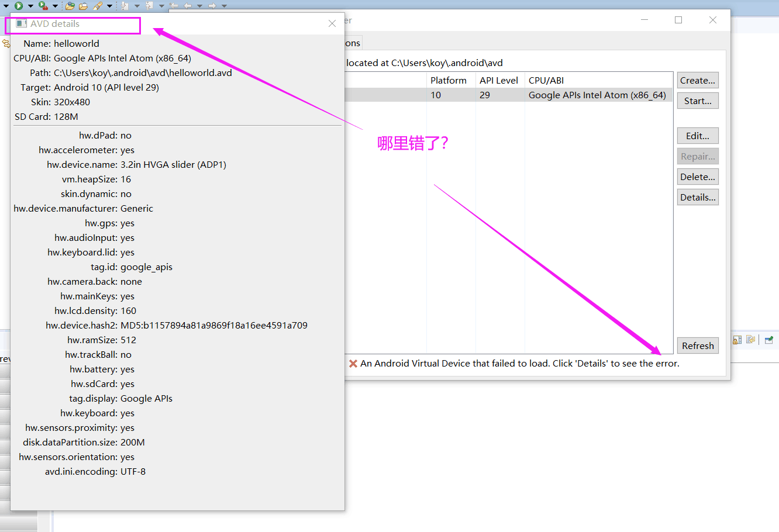
Task: Open the Search icon's dropdown arrow
Action: [109, 6]
